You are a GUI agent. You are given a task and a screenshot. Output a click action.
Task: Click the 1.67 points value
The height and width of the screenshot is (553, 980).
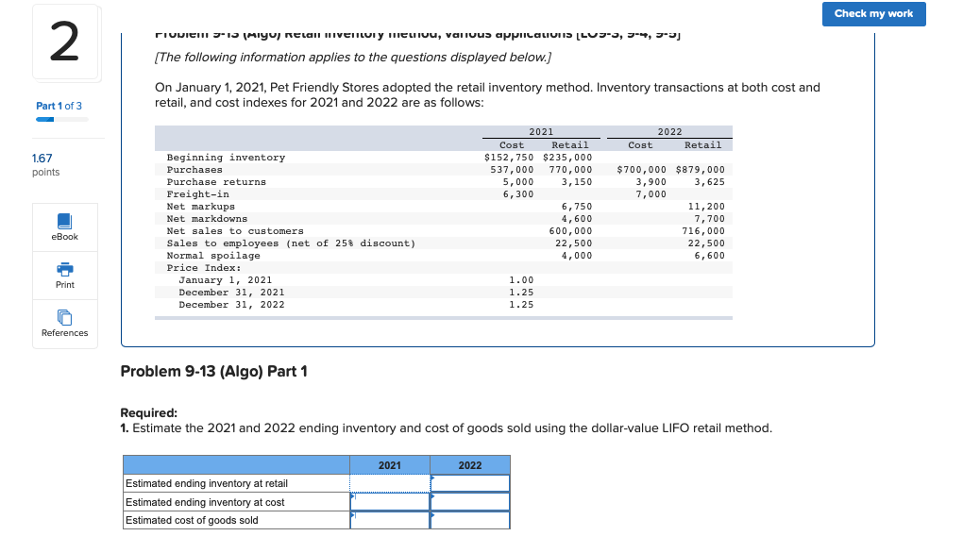[42, 159]
